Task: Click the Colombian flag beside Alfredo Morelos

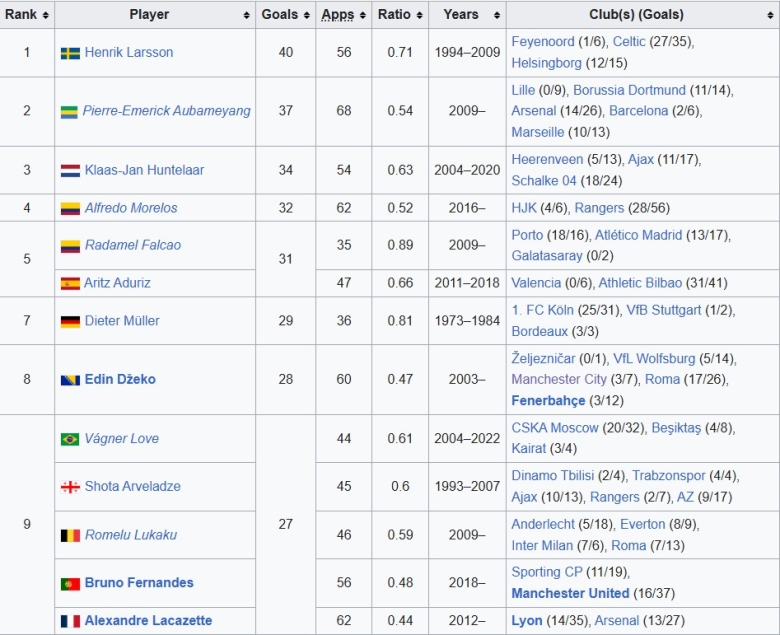Action: pyautogui.click(x=70, y=209)
